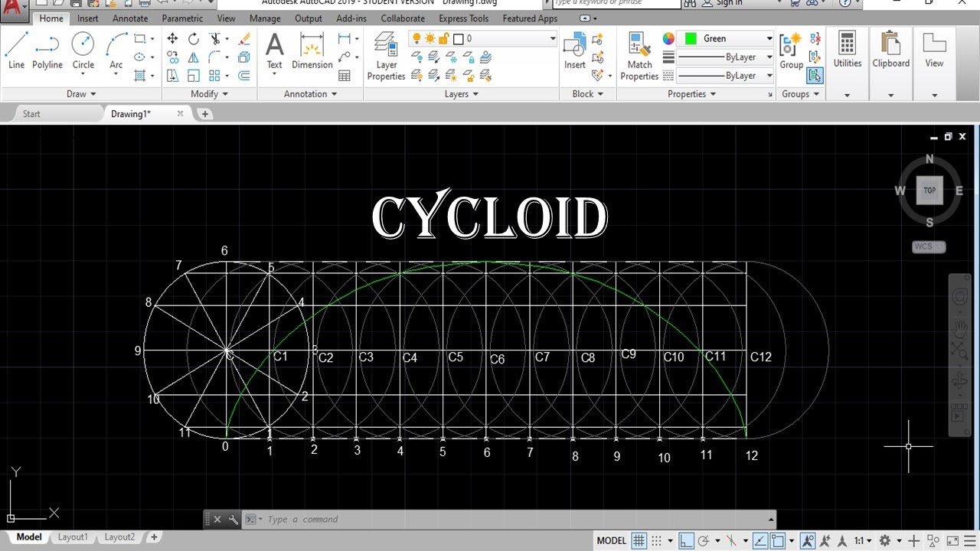Viewport: 980px width, 551px height.
Task: Toggle polar tracking in status bar
Action: (704, 540)
